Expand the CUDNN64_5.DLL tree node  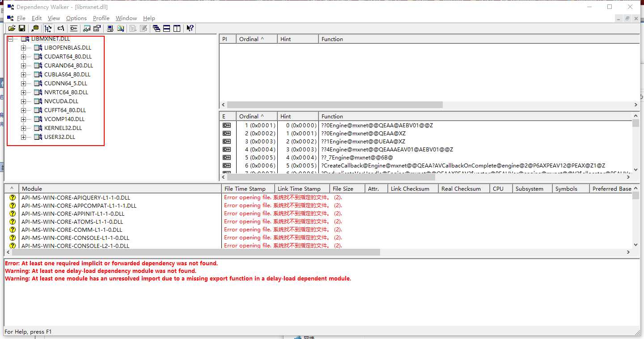(23, 84)
